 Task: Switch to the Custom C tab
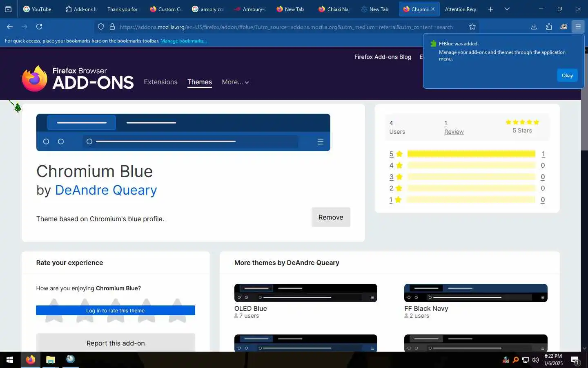165,9
